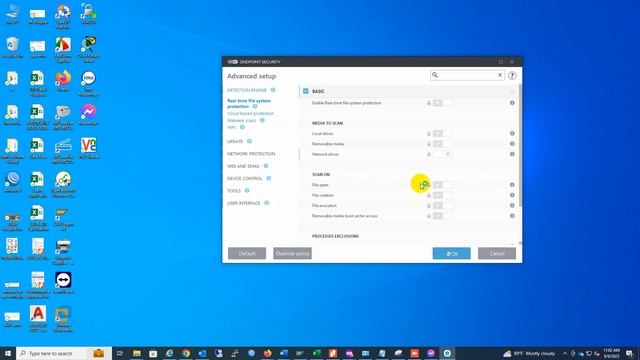The image size is (640, 360).
Task: Collapse the BASIC section
Action: 306,91
